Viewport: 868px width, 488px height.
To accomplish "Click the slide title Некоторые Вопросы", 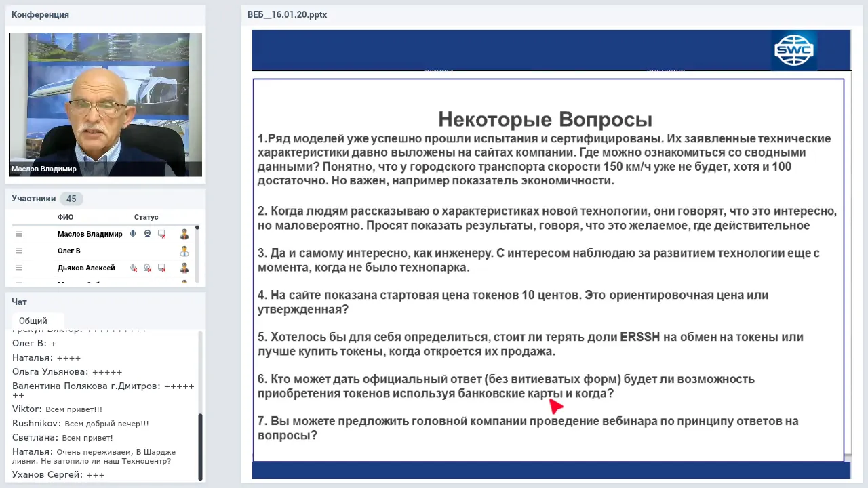I will coord(545,119).
